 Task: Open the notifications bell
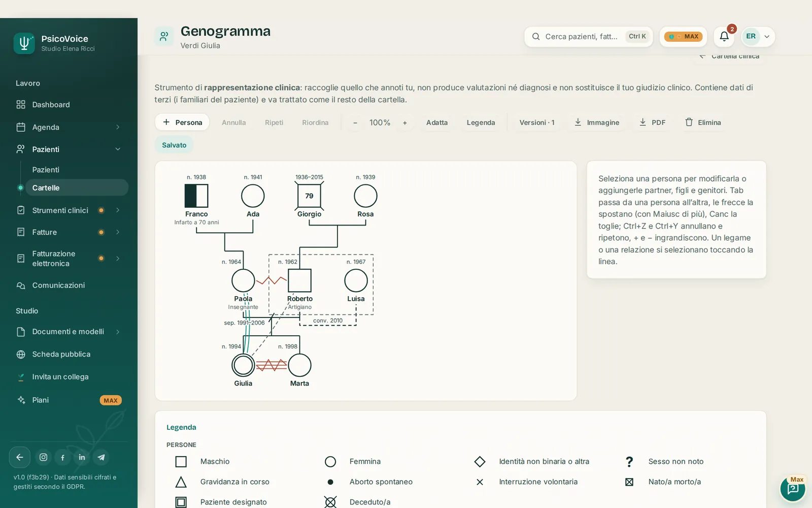point(724,37)
